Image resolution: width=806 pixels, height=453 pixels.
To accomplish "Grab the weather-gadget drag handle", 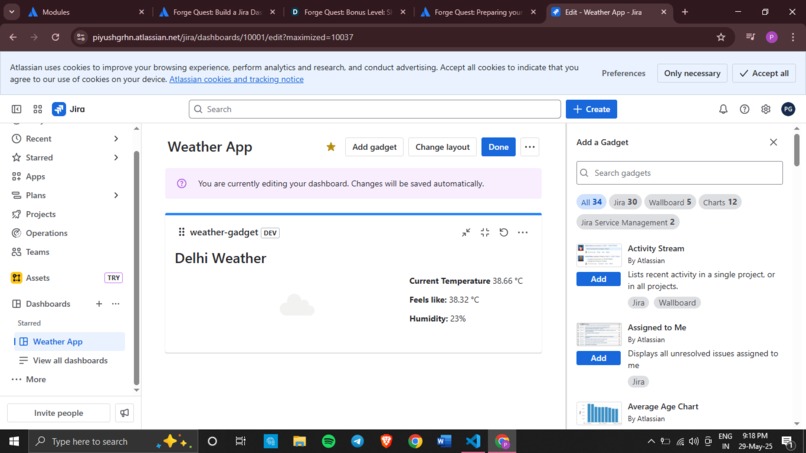I will (x=181, y=232).
